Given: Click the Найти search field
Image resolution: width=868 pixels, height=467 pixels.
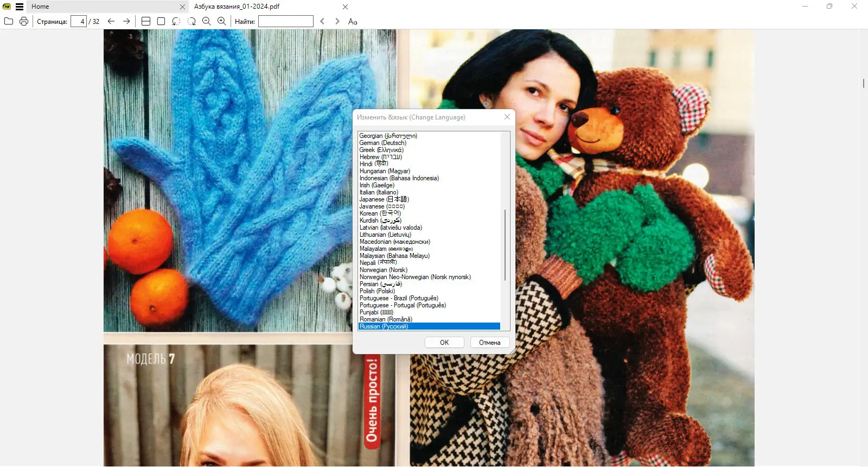Looking at the screenshot, I should coord(286,21).
